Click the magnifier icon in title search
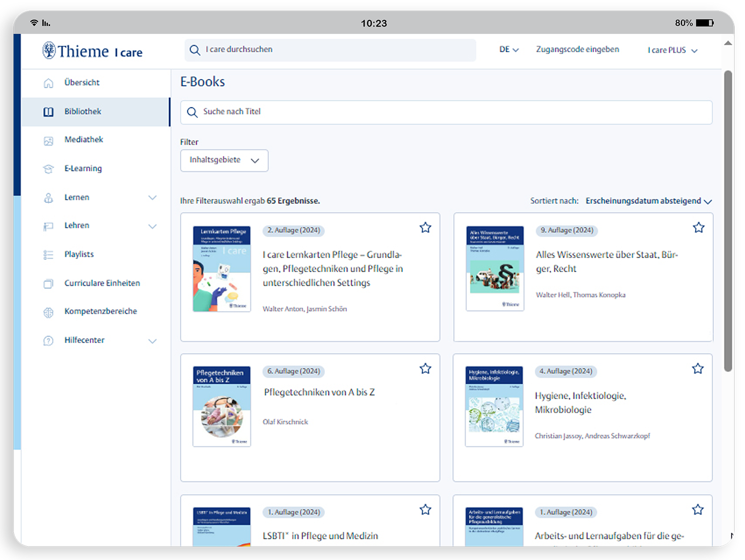Viewport: 745px width, 560px height. (192, 112)
